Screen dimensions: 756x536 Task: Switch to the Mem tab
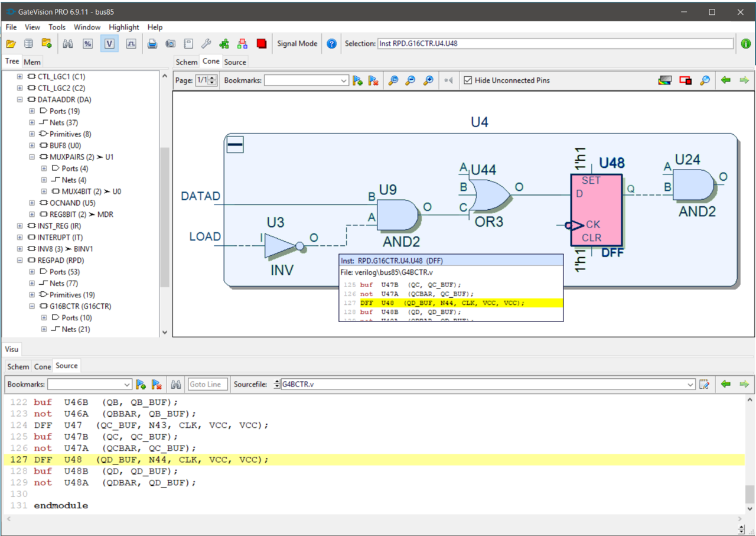32,62
